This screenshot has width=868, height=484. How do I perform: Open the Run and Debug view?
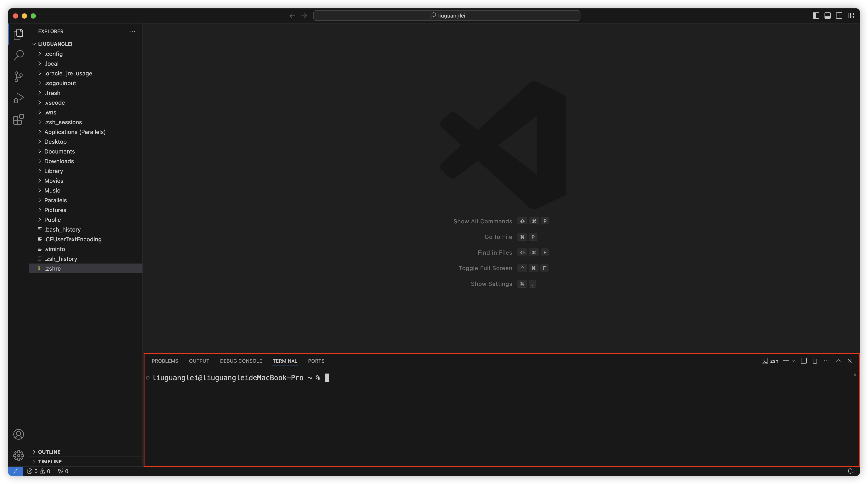[x=19, y=98]
